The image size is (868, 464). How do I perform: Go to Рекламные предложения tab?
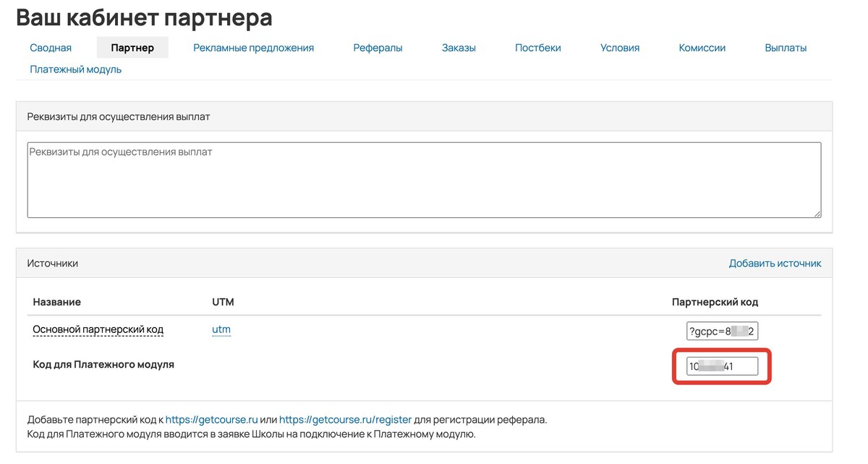253,48
